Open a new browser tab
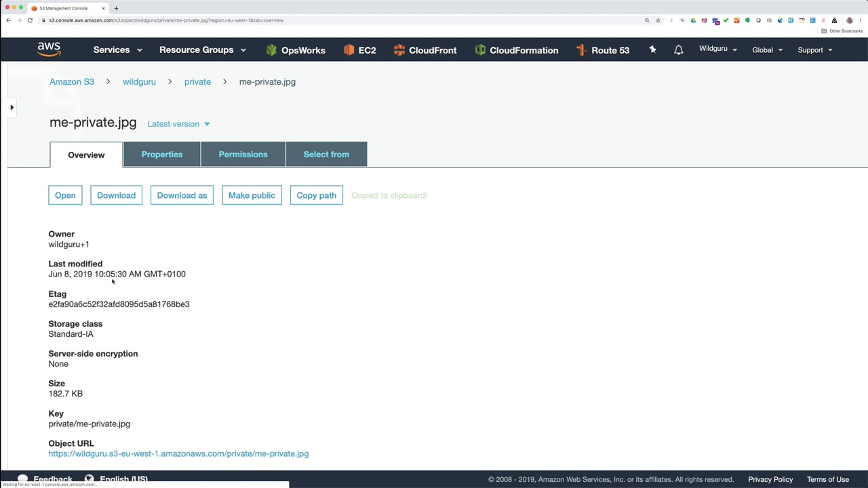Image resolution: width=868 pixels, height=488 pixels. (x=116, y=8)
